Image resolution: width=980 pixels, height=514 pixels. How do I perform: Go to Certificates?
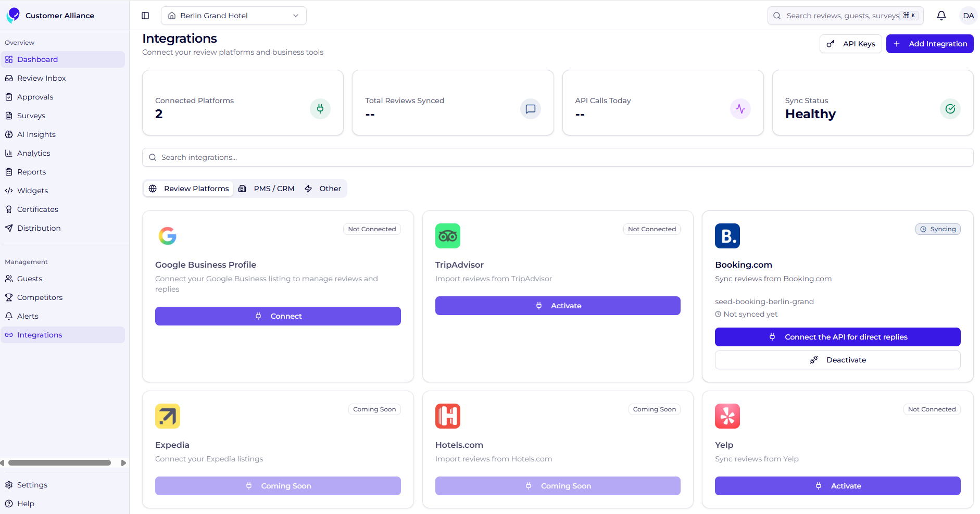[x=63, y=209]
